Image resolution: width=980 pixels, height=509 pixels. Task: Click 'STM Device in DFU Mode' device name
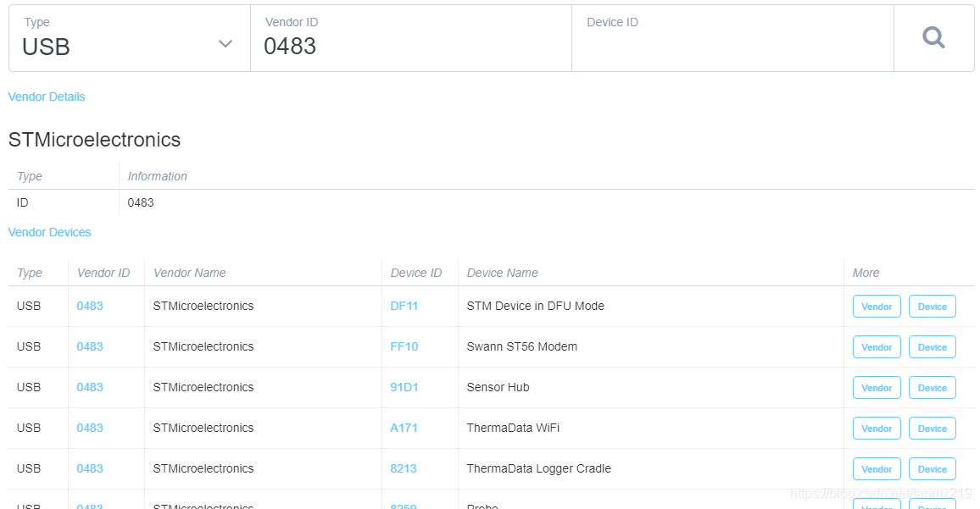pos(535,306)
